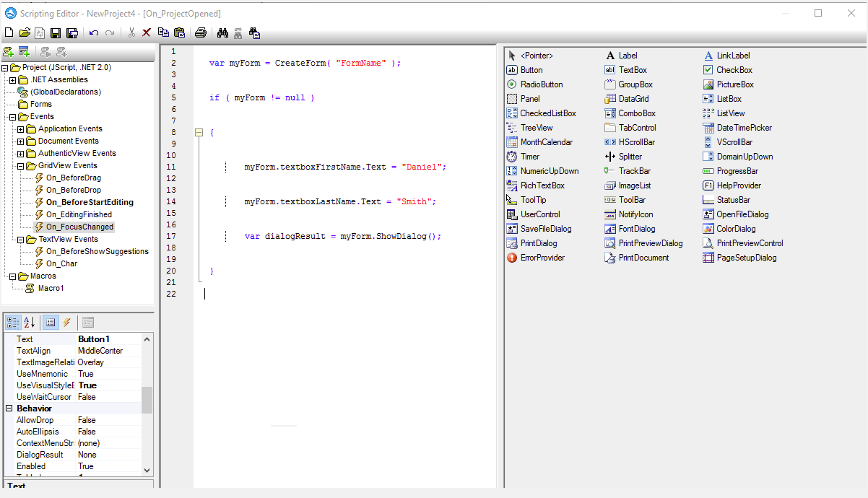Click property grid scroll-down arrow
The height and width of the screenshot is (498, 868).
pyautogui.click(x=147, y=470)
